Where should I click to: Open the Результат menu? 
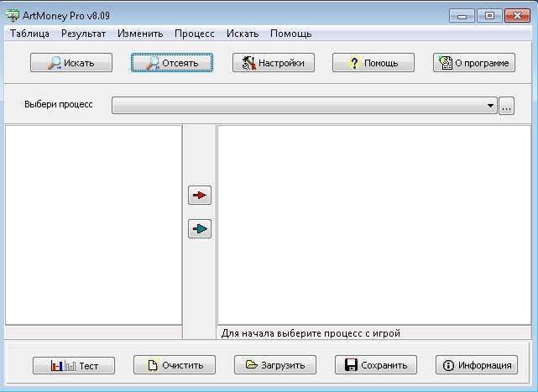[83, 34]
